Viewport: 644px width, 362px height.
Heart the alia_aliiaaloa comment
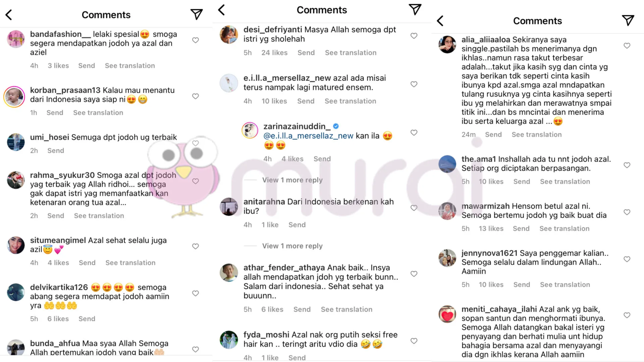pyautogui.click(x=627, y=46)
